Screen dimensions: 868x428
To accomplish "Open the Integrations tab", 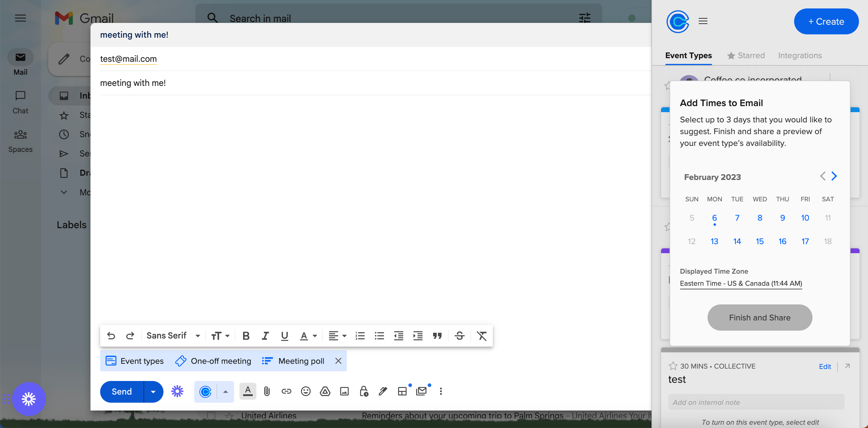I will [800, 55].
